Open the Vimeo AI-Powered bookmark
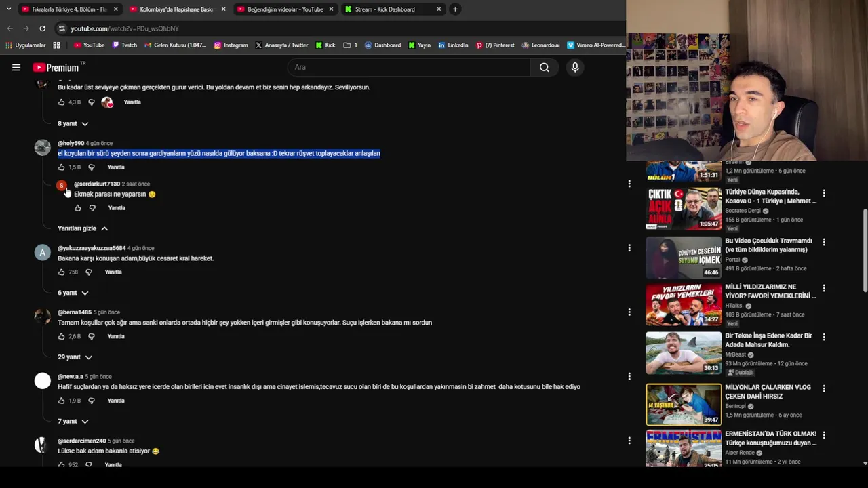The height and width of the screenshot is (488, 868). (595, 45)
